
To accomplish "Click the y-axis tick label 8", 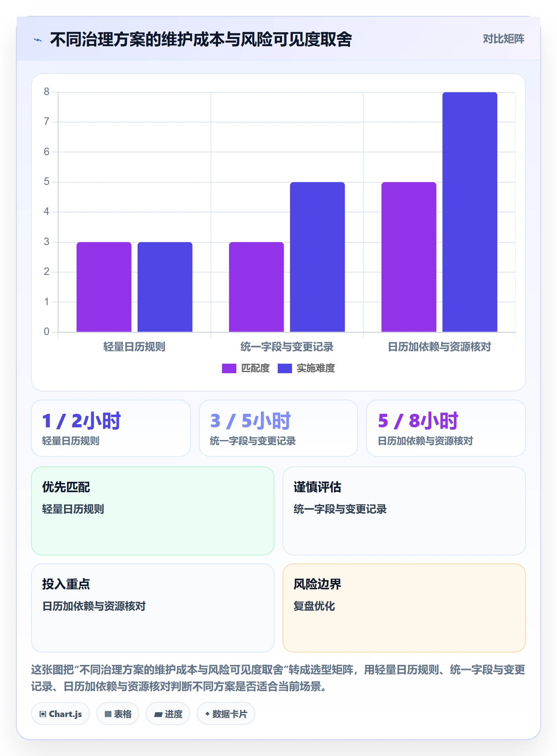I will [x=47, y=92].
